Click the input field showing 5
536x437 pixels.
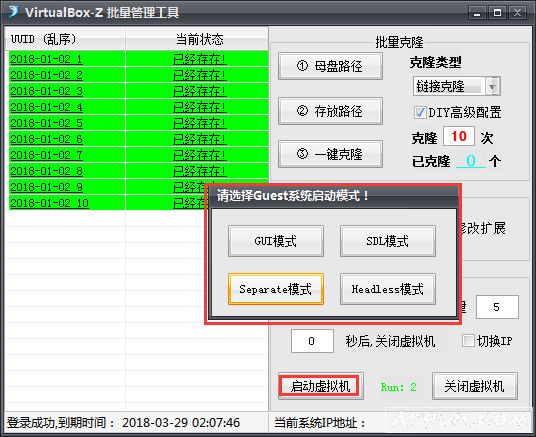click(497, 307)
